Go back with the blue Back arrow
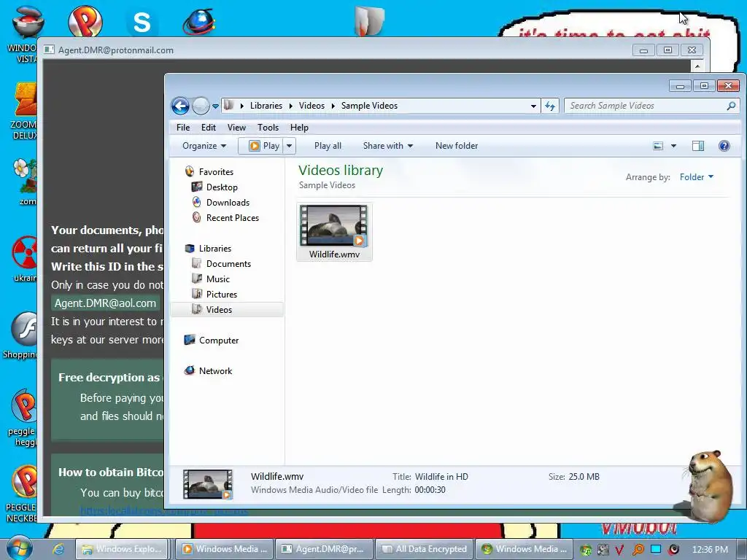 181,106
